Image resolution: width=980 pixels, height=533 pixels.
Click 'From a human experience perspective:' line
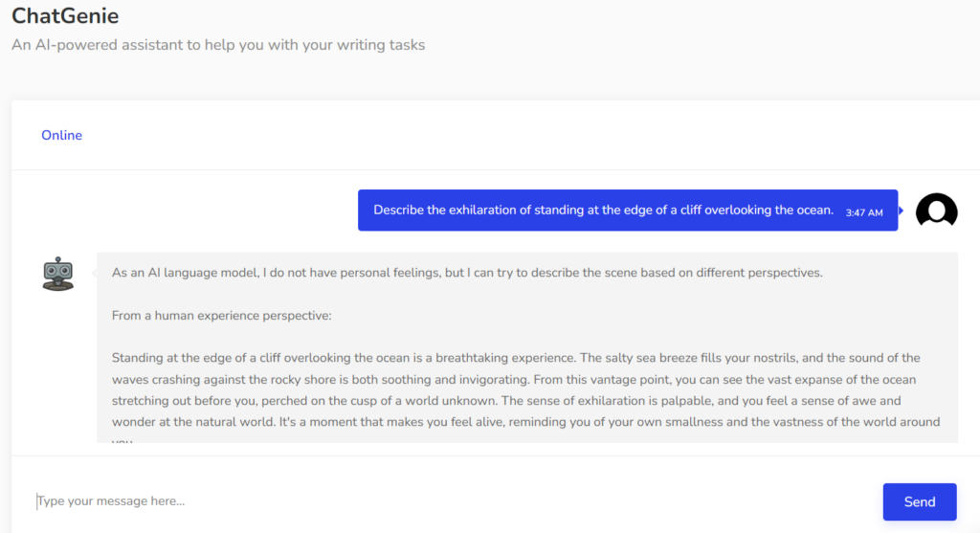click(221, 315)
